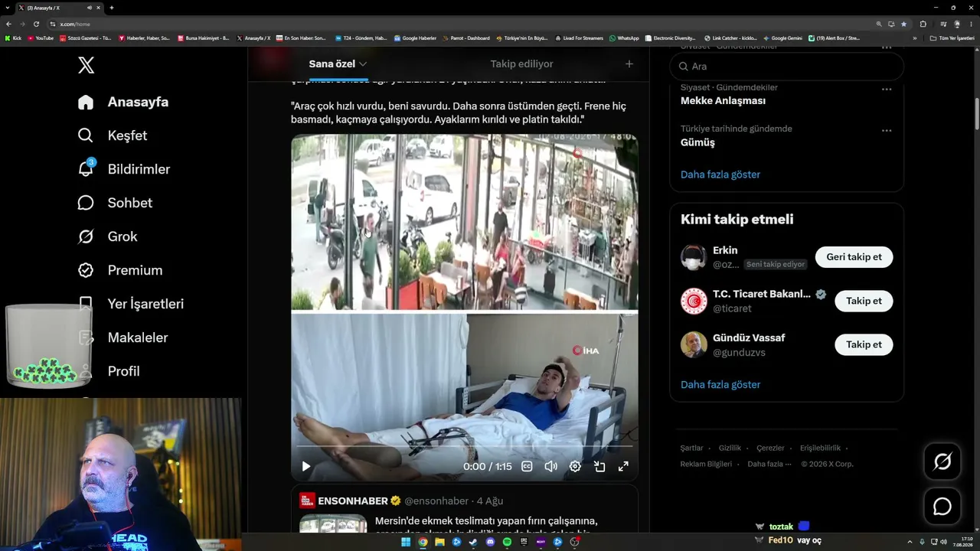Mute the Anasayfa / X tab audio

point(90,8)
